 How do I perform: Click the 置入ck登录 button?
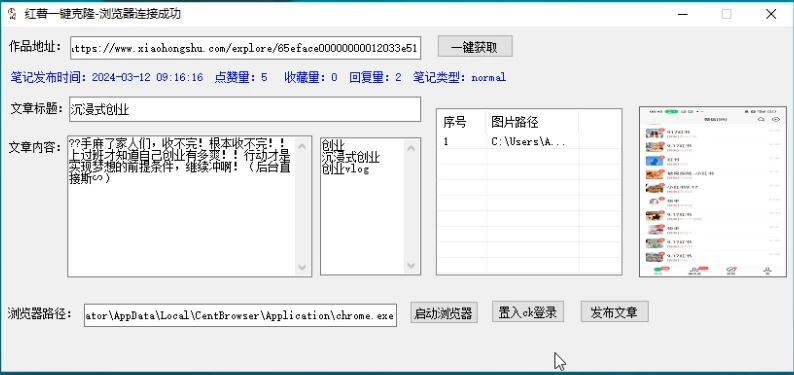(x=528, y=311)
